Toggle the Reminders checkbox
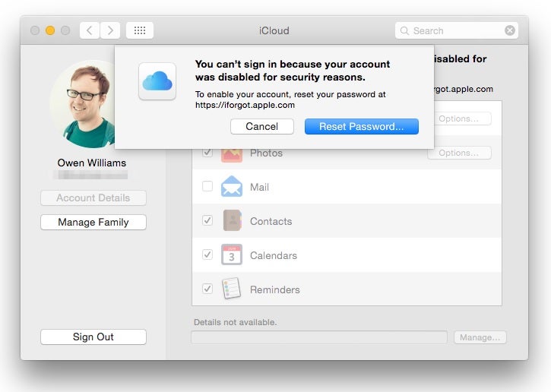This screenshot has width=551, height=392. (x=207, y=289)
